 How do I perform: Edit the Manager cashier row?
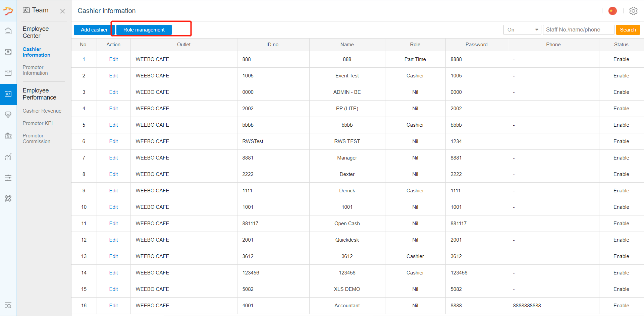pyautogui.click(x=113, y=158)
